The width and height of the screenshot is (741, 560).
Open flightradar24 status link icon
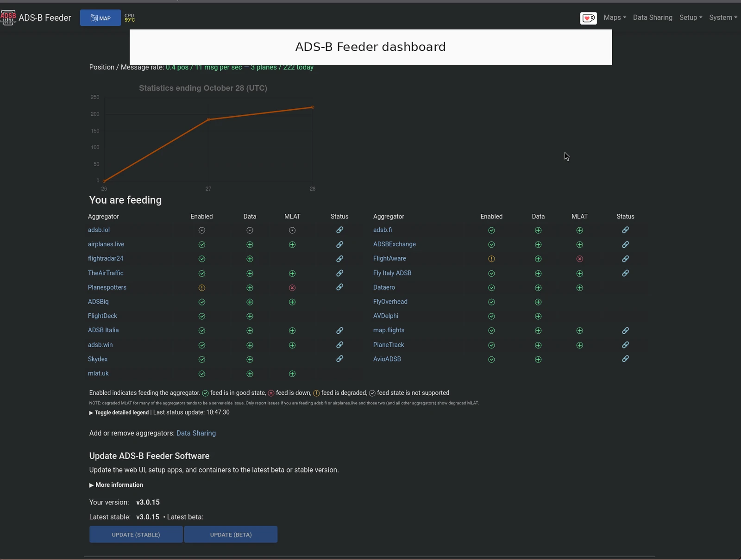pos(339,259)
